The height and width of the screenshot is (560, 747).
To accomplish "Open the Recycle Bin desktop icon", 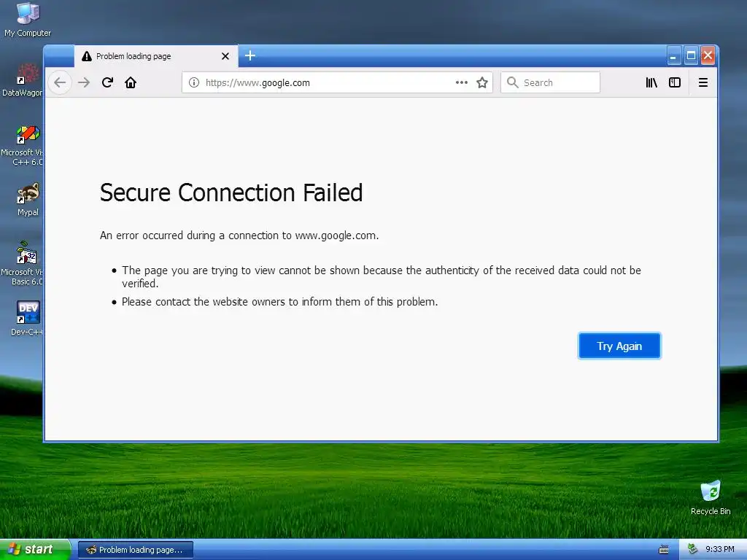I will point(711,497).
